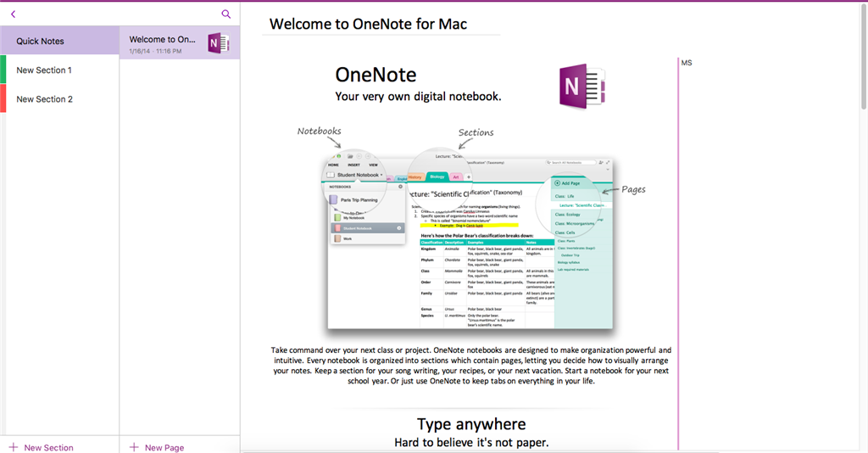Select the Quick Notes section
This screenshot has height=453, width=868.
(x=60, y=41)
